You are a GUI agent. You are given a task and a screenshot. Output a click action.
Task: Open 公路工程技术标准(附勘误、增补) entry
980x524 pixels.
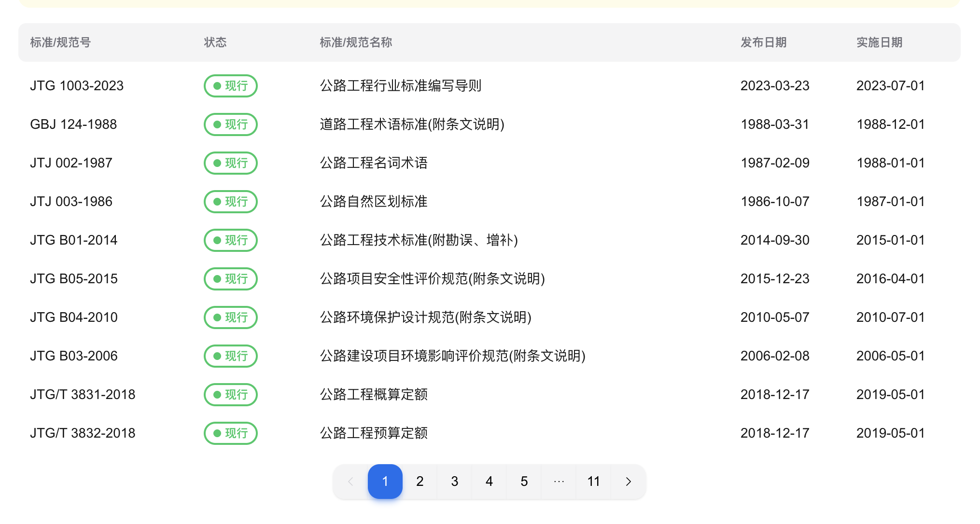pos(419,240)
